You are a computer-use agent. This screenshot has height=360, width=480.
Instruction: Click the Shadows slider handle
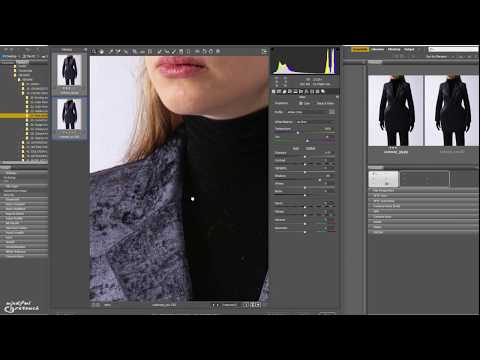[x=319, y=180]
